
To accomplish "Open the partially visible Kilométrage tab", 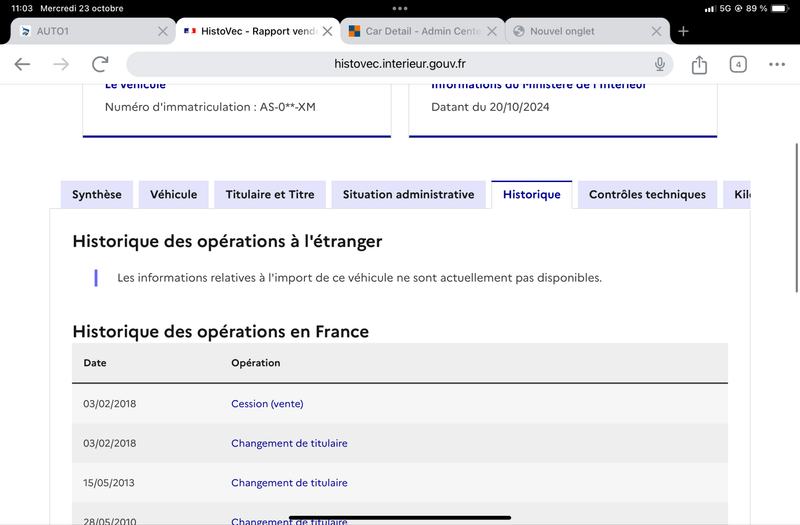I will point(737,194).
